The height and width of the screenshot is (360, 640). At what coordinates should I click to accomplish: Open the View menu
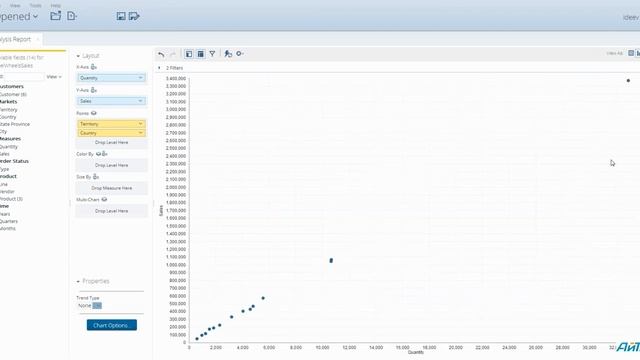coord(15,5)
